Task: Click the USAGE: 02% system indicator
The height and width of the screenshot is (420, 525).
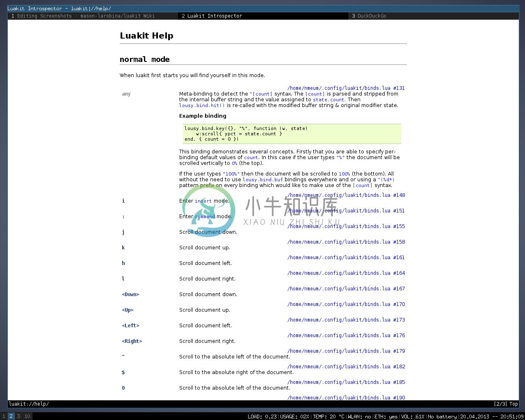Action: coord(294,417)
